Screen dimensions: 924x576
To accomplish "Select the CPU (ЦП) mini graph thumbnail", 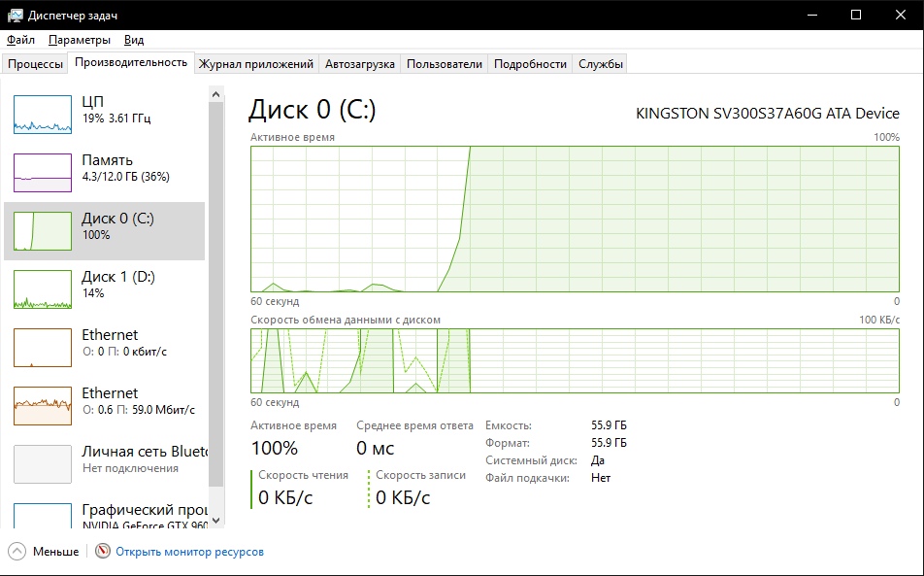I will (x=43, y=115).
